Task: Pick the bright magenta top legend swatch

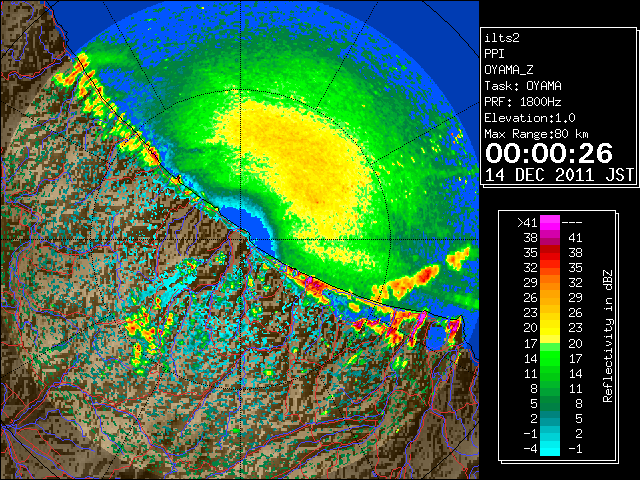Action: pyautogui.click(x=550, y=223)
